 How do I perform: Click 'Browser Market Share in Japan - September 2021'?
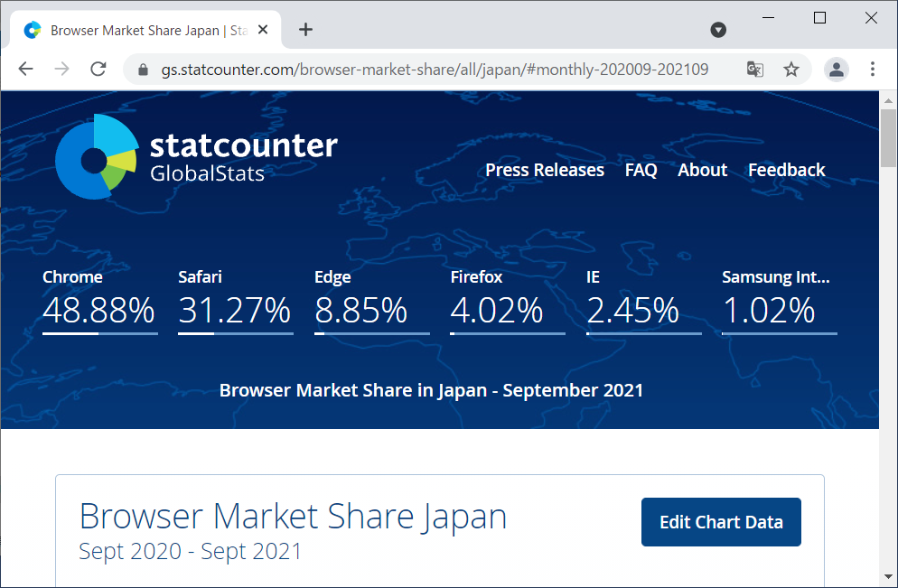click(x=431, y=390)
